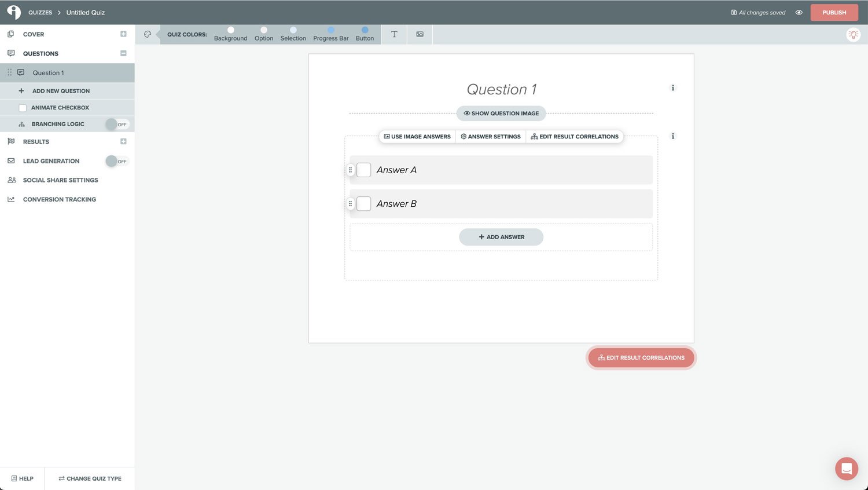868x490 pixels.
Task: Click the lightbulb tips icon
Action: click(x=853, y=35)
